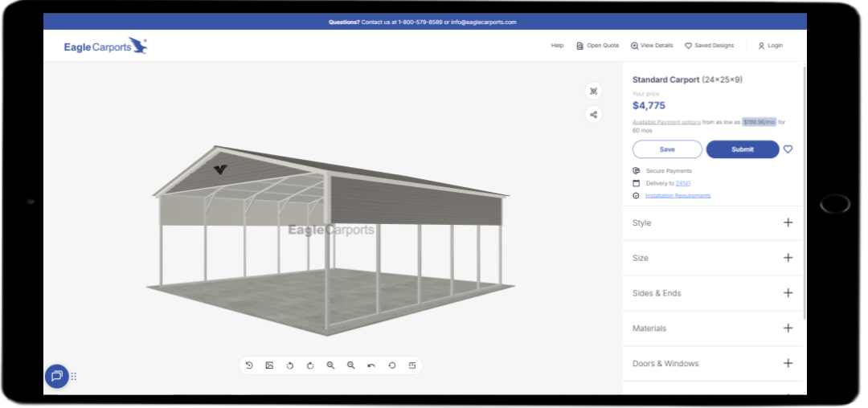The width and height of the screenshot is (868, 408).
Task: Zoom in on the carport model
Action: 330,365
